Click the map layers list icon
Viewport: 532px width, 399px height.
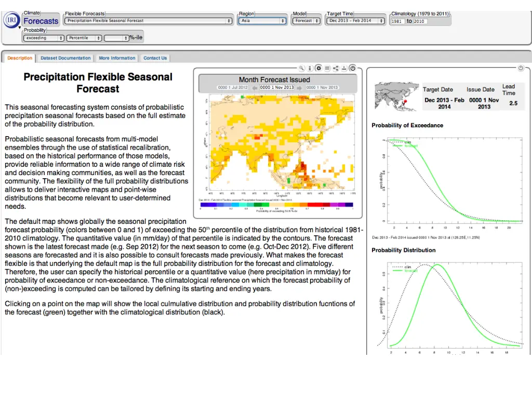coord(327,68)
